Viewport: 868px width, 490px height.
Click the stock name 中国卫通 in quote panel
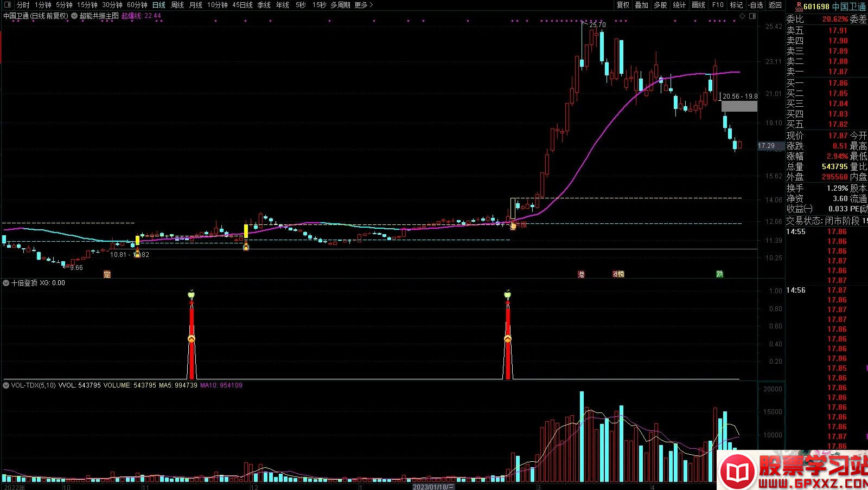849,7
